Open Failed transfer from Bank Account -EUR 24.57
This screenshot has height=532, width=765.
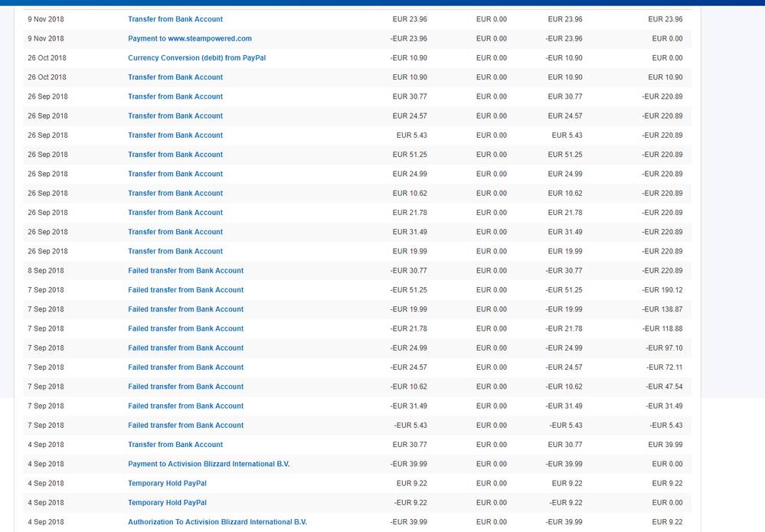(x=185, y=367)
